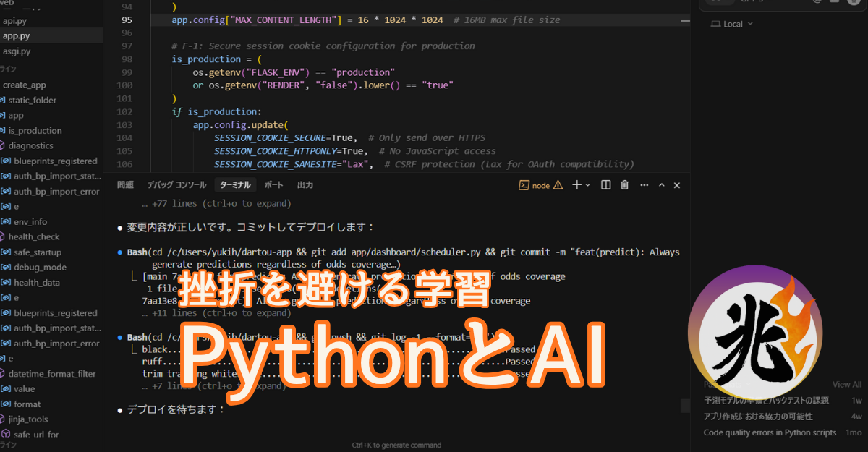Click the warning triangle next to node
Viewport: 868px width, 452px height.
pyautogui.click(x=558, y=185)
